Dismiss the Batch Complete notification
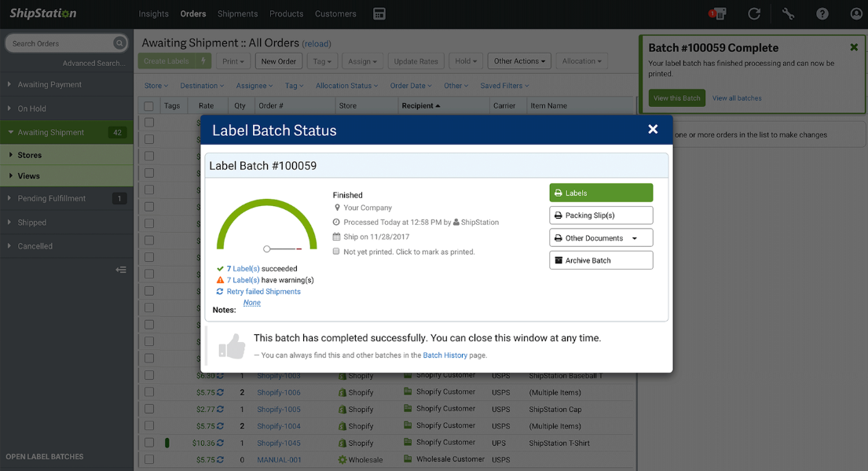Screen dimensions: 868x471 854,48
